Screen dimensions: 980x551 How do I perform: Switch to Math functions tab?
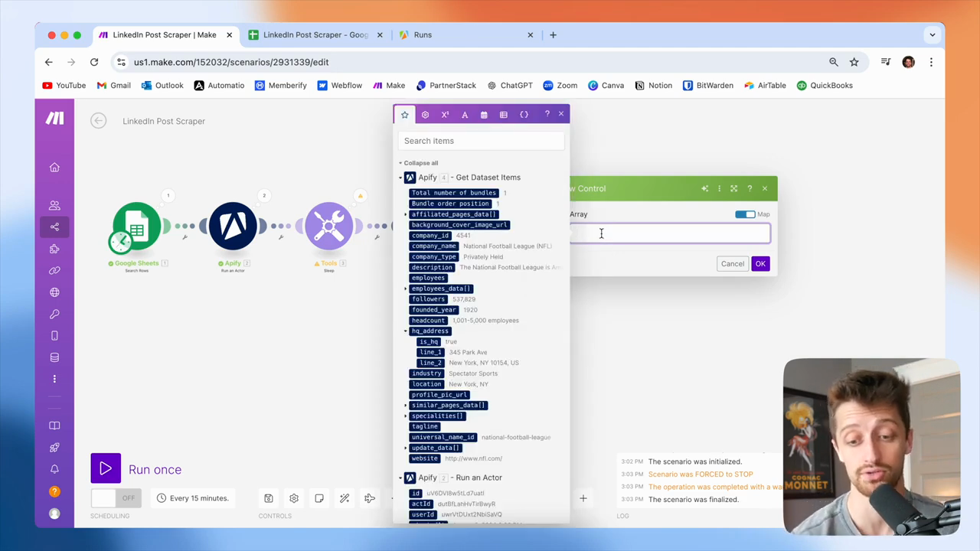pyautogui.click(x=445, y=115)
